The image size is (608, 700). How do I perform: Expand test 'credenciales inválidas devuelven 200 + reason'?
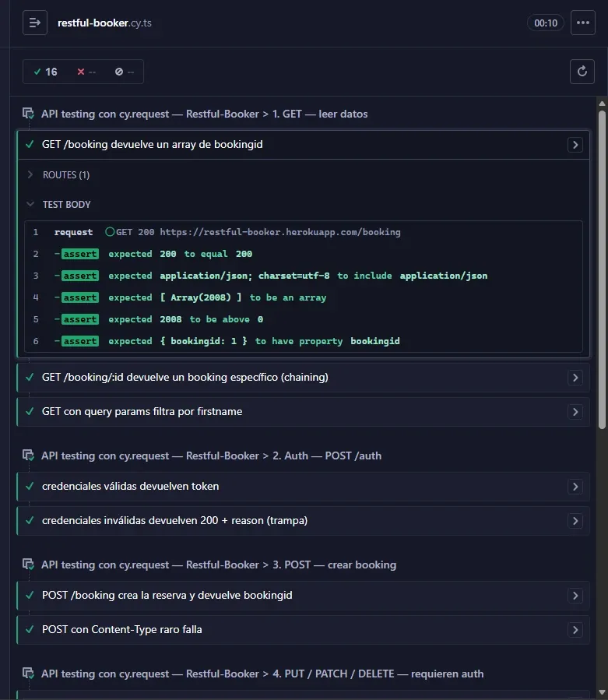(304, 521)
